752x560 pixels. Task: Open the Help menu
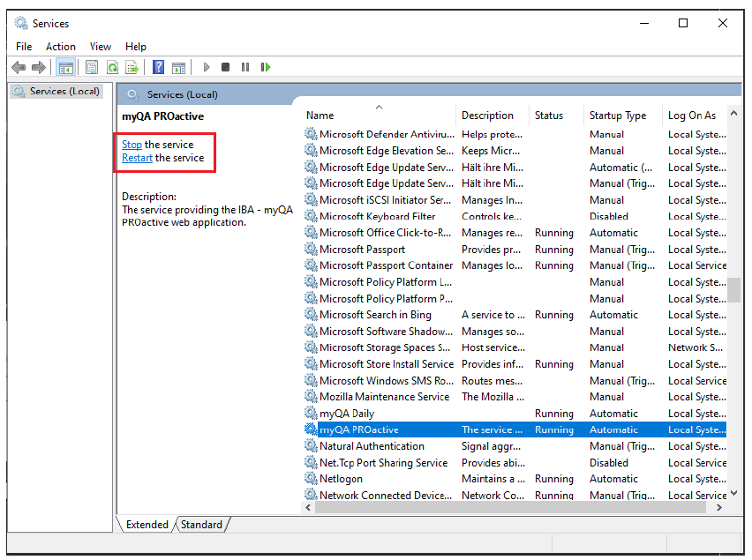coord(136,47)
